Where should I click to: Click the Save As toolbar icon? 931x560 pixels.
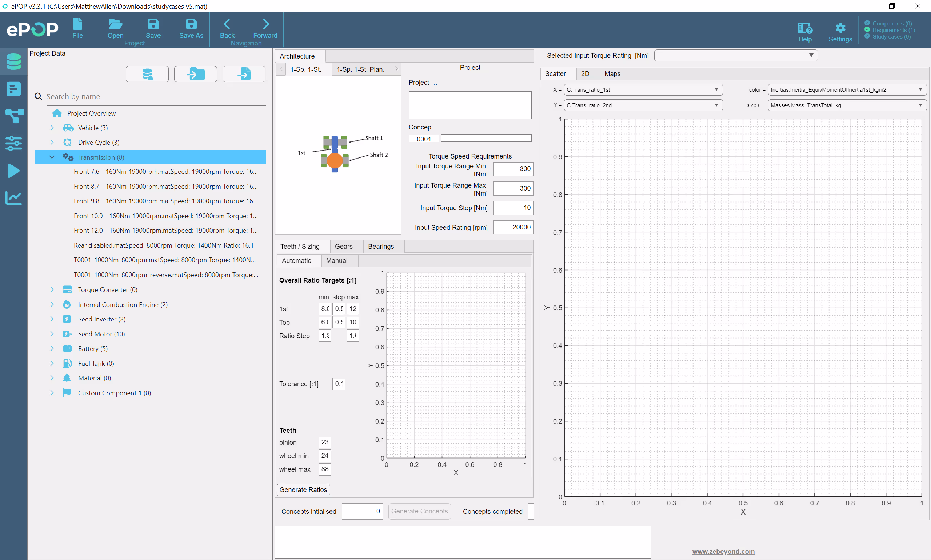[x=191, y=24]
